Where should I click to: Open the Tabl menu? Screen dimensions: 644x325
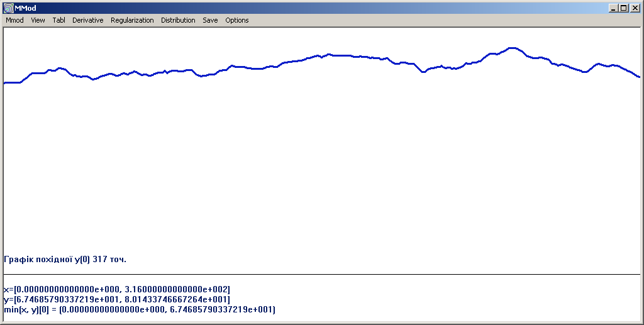click(x=58, y=20)
